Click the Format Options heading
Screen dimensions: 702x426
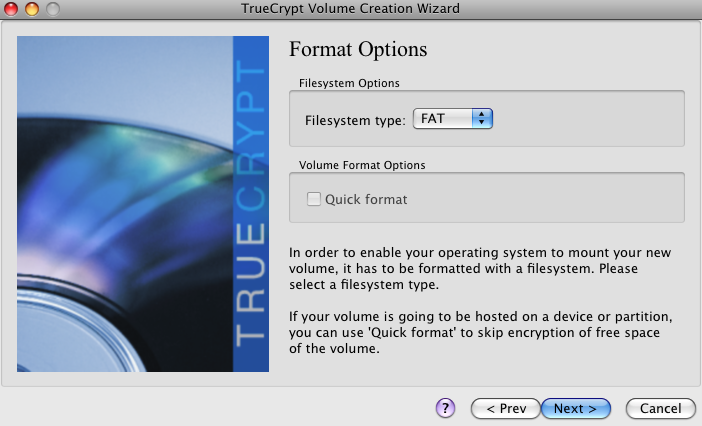(x=358, y=49)
